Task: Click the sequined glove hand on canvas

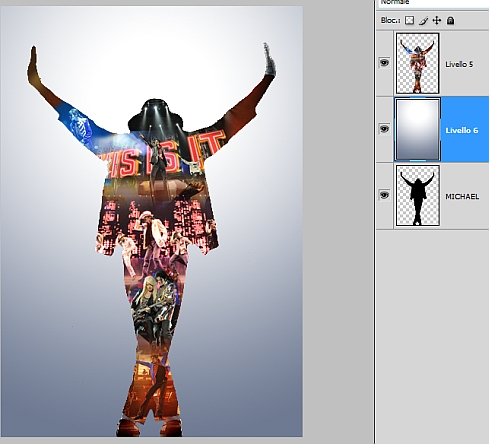Action: coord(269,59)
